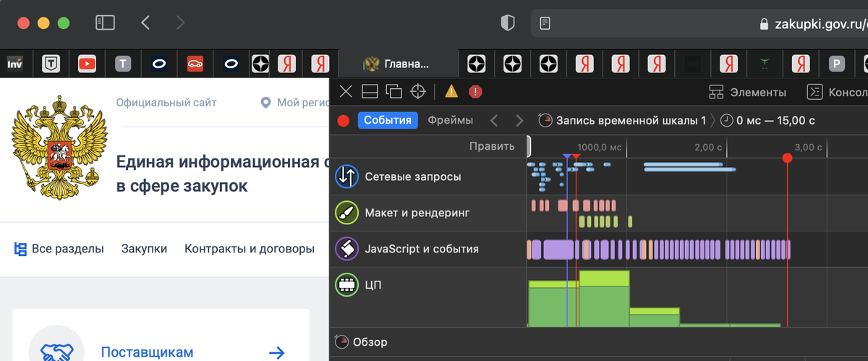Click the 1000,0 мс ruler label
Image resolution: width=868 pixels, height=361 pixels.
[600, 147]
